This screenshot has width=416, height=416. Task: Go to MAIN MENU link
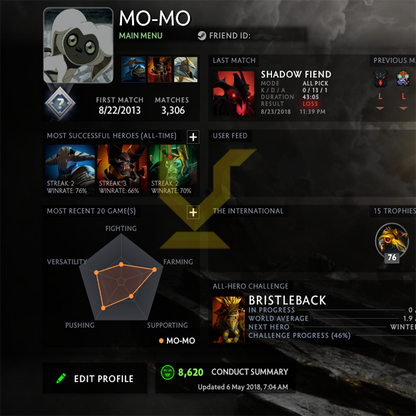click(x=141, y=36)
